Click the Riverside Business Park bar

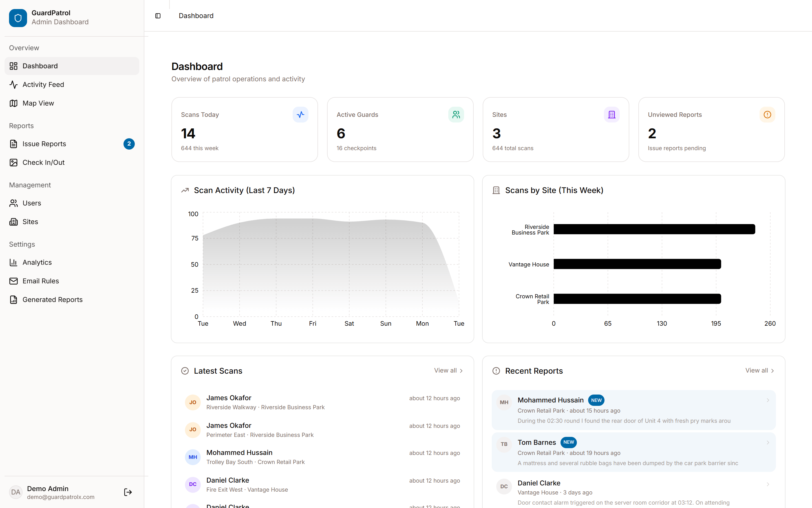[x=654, y=229]
